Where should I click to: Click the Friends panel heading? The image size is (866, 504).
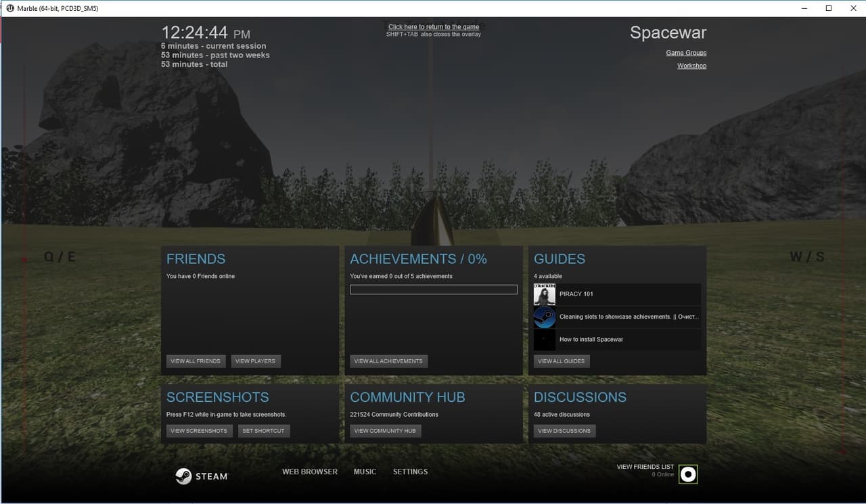point(196,259)
